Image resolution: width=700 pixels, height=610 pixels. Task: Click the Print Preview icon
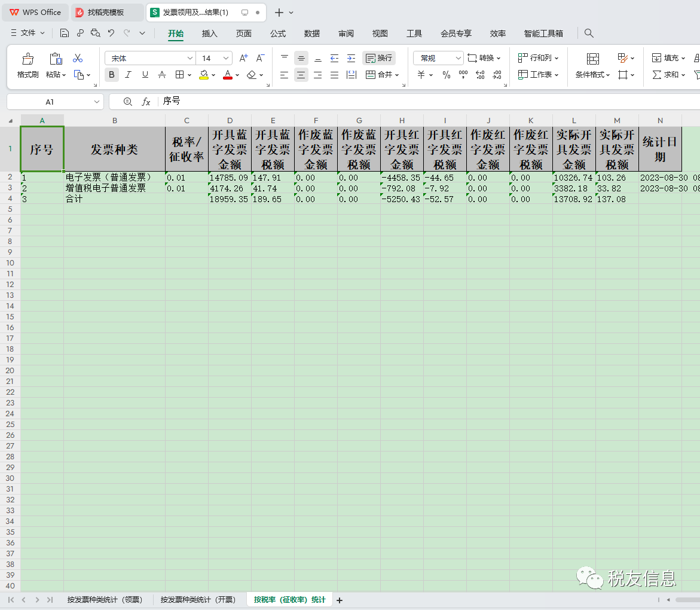coord(95,33)
